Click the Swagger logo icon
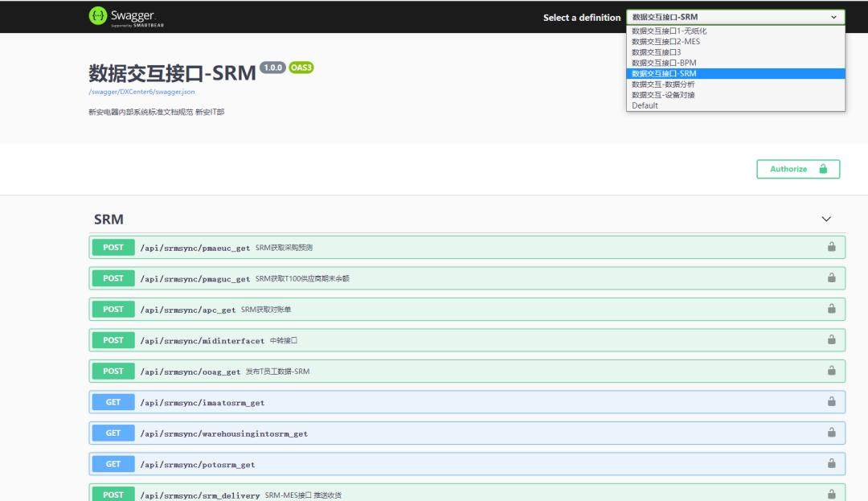This screenshot has height=501, width=868. (x=97, y=16)
